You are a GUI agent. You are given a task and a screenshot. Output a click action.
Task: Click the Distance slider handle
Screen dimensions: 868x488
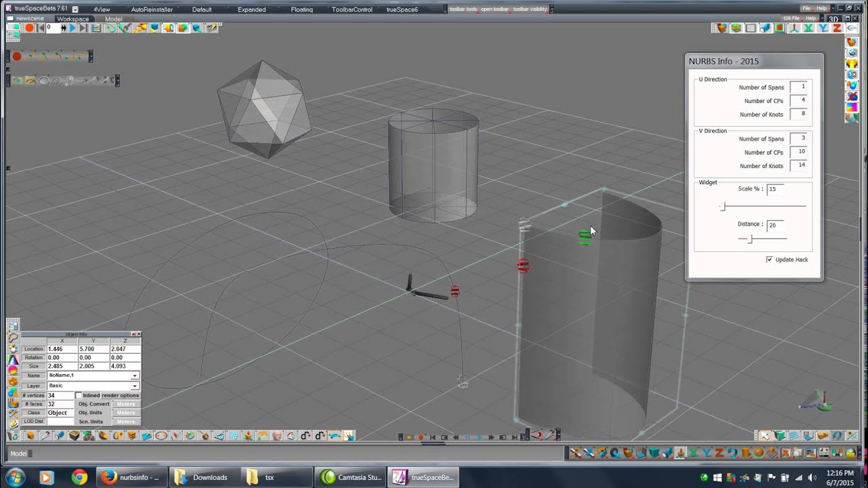(x=749, y=239)
